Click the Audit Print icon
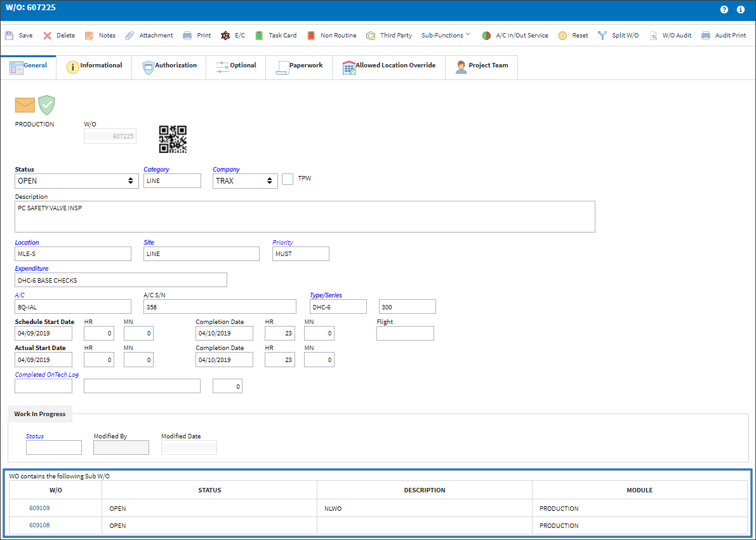The image size is (756, 540). tap(706, 35)
